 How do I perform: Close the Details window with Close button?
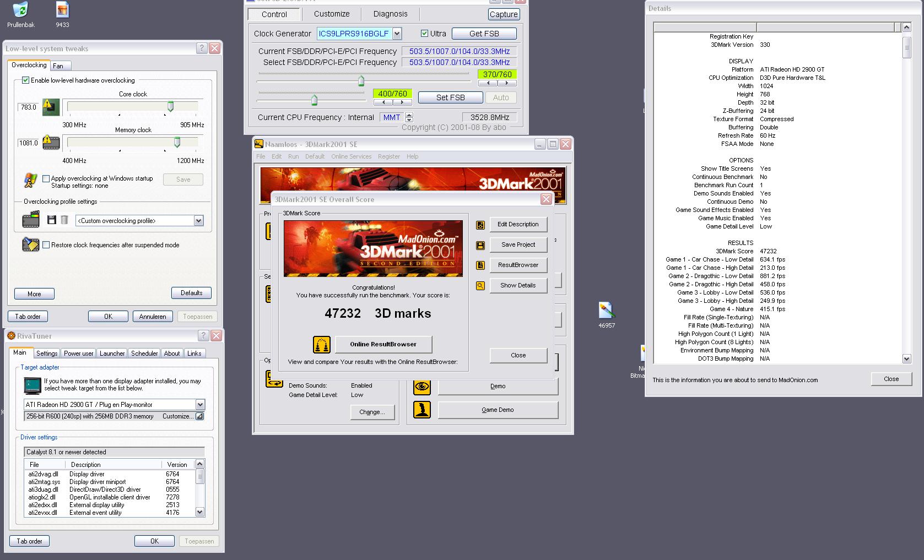pyautogui.click(x=891, y=379)
